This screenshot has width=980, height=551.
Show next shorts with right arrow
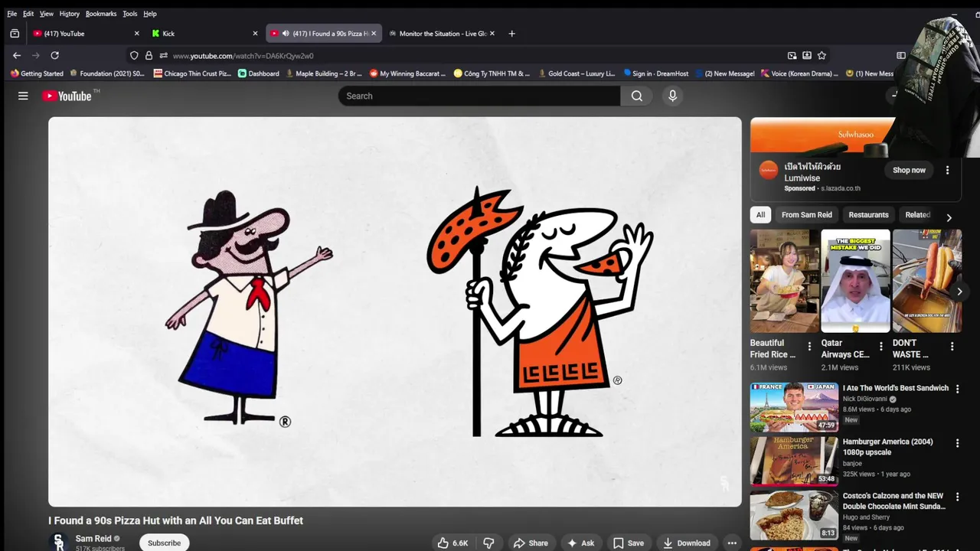pyautogui.click(x=959, y=292)
